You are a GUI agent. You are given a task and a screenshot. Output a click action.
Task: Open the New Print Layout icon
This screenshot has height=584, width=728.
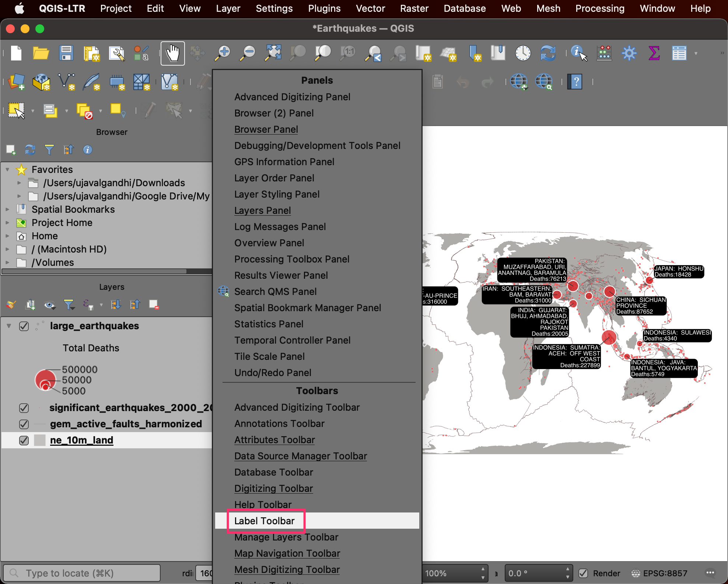coord(91,53)
